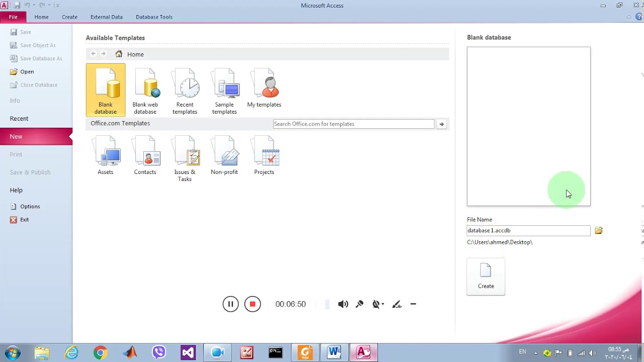Image resolution: width=644 pixels, height=362 pixels.
Task: Open the Sample templates folder
Action: 224,90
